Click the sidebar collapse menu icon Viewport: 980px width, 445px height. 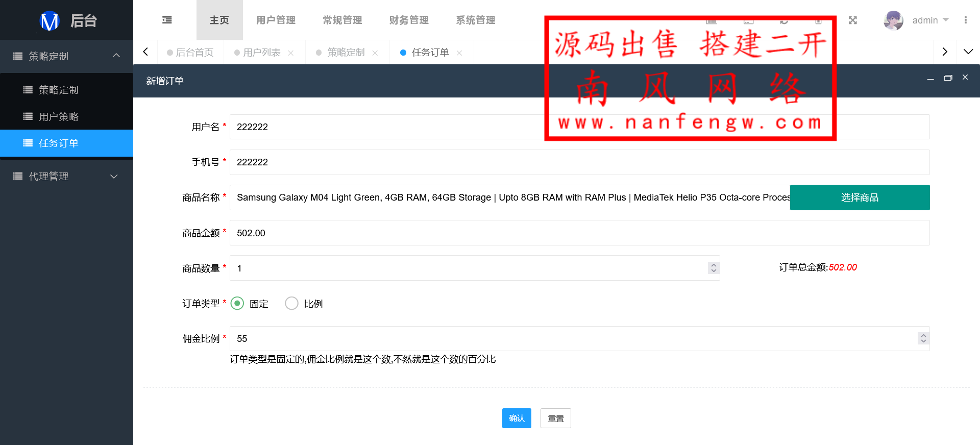167,20
